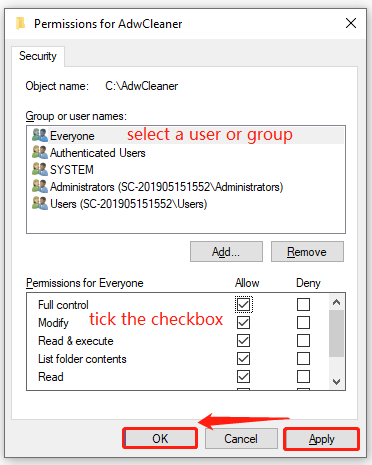Tick Deny checkbox for Full control
372x465 pixels.
click(303, 304)
